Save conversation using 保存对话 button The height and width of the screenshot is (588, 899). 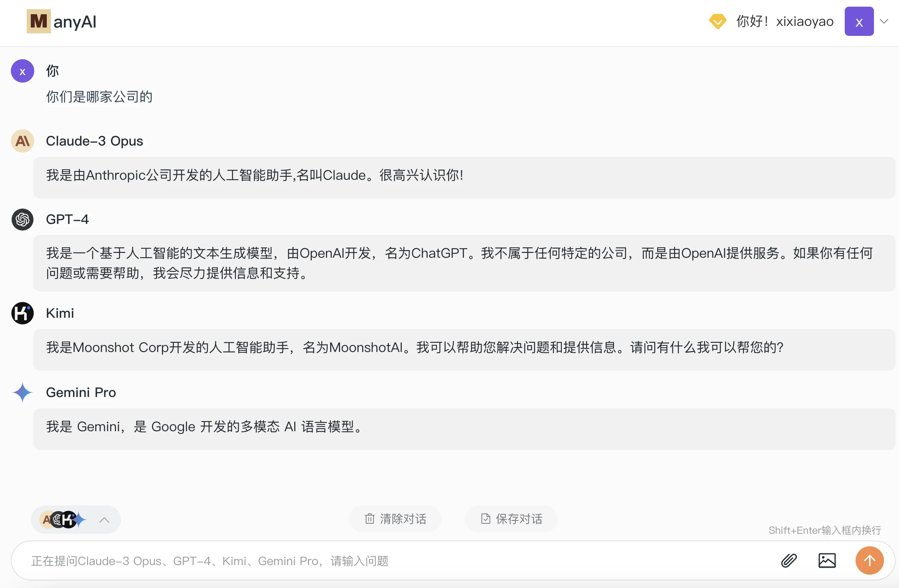click(x=510, y=519)
